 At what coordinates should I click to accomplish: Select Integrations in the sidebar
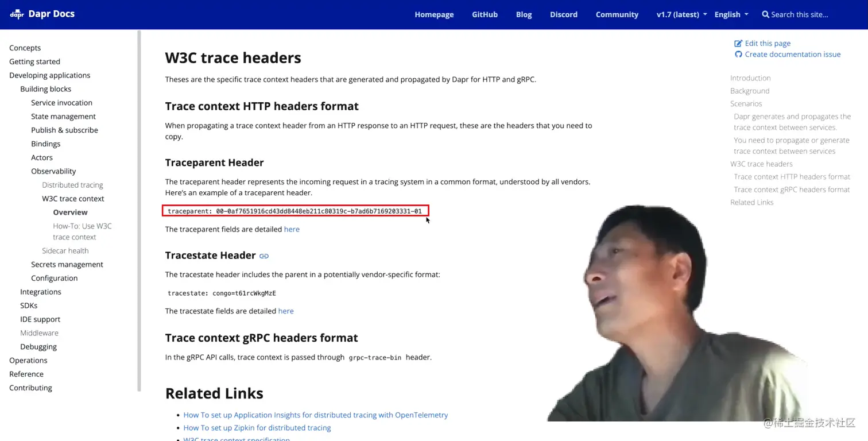pos(40,292)
